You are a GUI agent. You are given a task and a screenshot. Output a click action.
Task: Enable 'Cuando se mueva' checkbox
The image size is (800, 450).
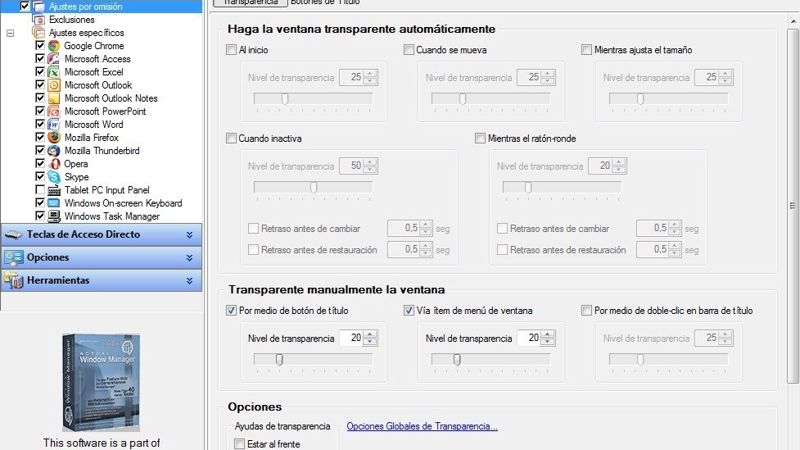tap(409, 50)
